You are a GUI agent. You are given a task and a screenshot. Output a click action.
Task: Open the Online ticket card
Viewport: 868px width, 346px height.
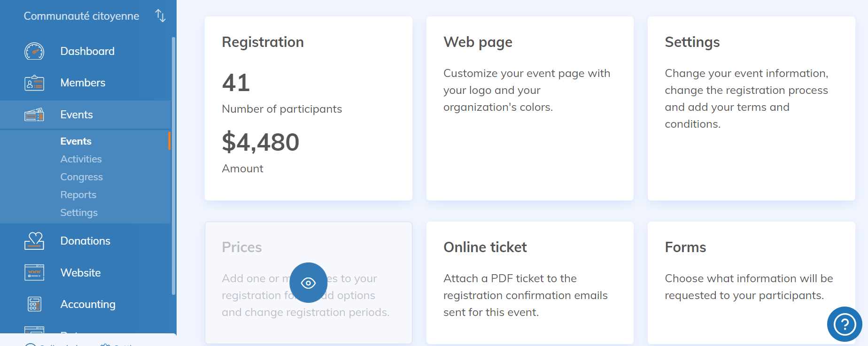pyautogui.click(x=529, y=282)
